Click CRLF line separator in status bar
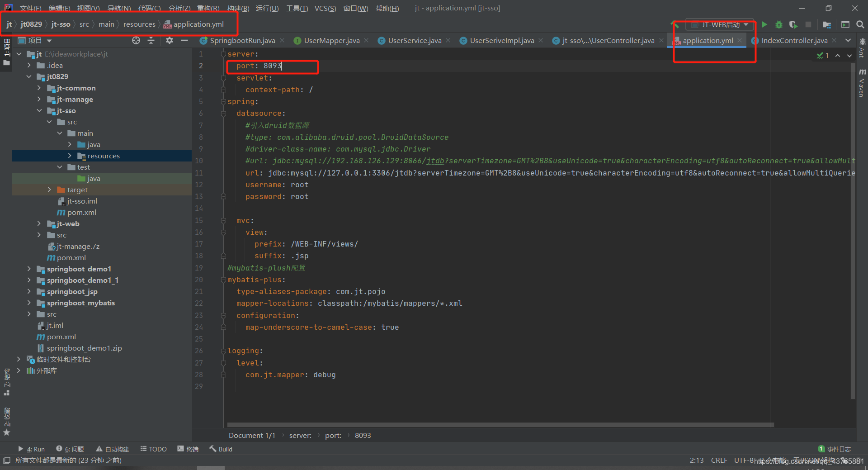Screen dimensions: 868x470 [x=719, y=461]
